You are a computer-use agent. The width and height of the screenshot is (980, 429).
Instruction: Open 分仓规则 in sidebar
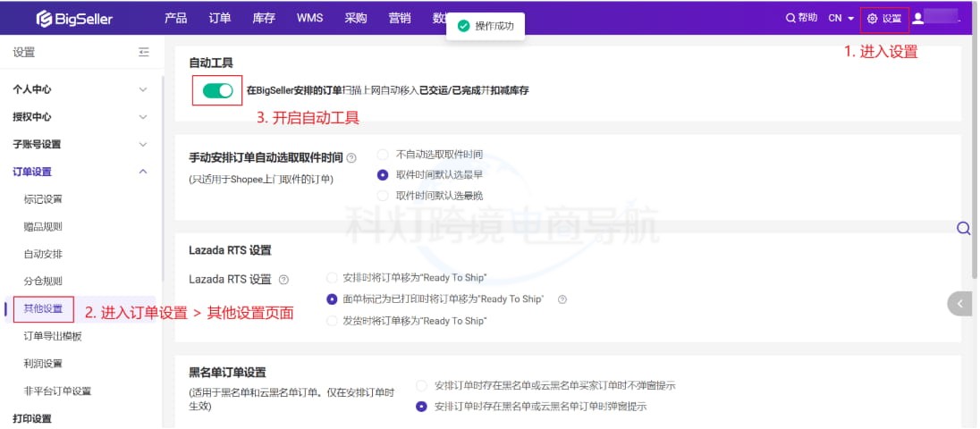(43, 281)
